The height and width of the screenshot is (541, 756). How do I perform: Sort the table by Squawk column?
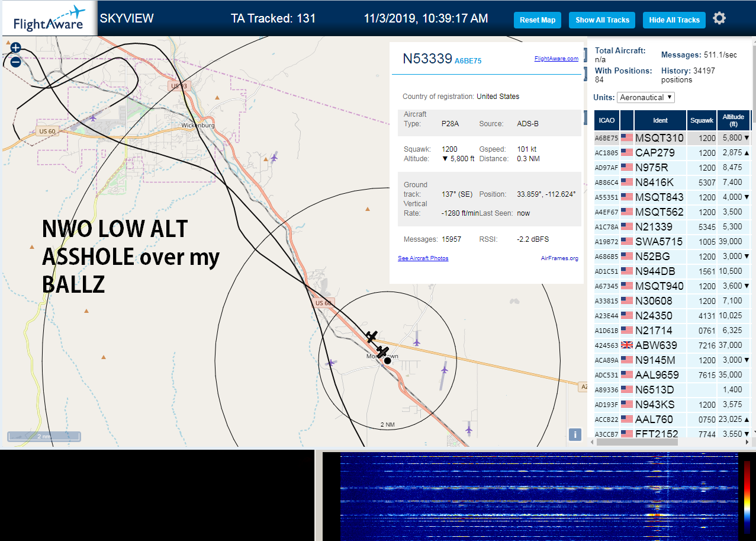coord(702,120)
